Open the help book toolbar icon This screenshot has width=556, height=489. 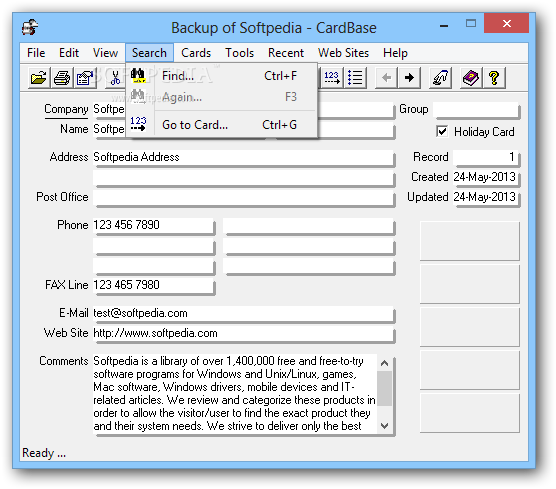tap(471, 77)
